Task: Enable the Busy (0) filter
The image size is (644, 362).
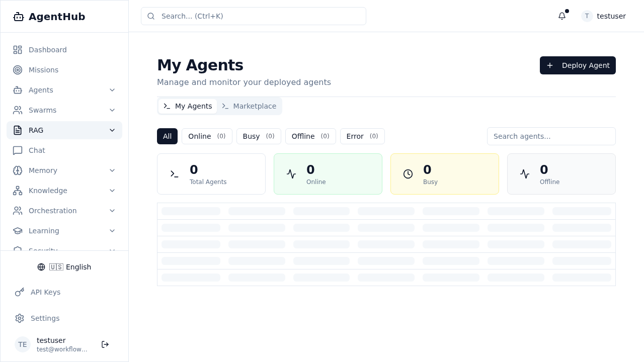Action: [259, 136]
